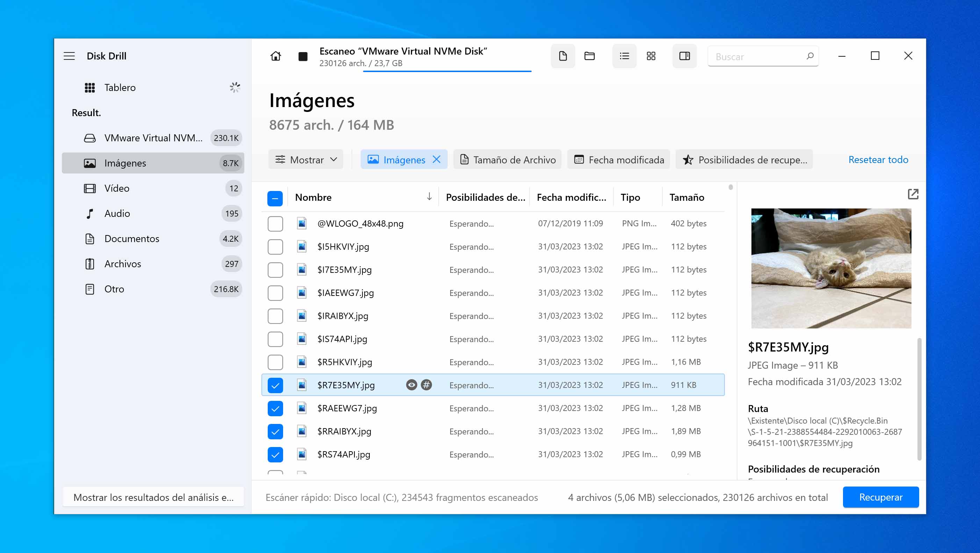Open the Posibilidades de recupe... filter

point(744,159)
